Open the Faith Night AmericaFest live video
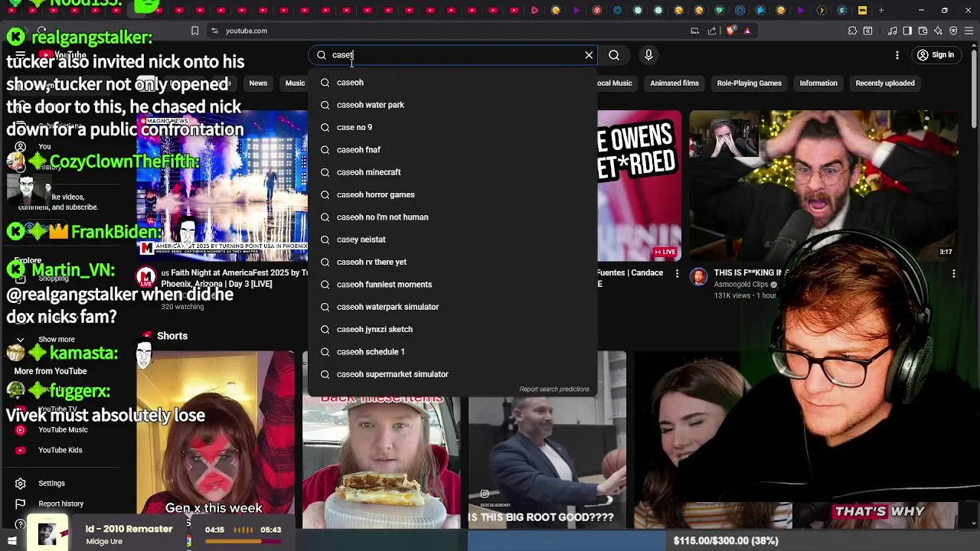980x551 pixels. [x=222, y=186]
